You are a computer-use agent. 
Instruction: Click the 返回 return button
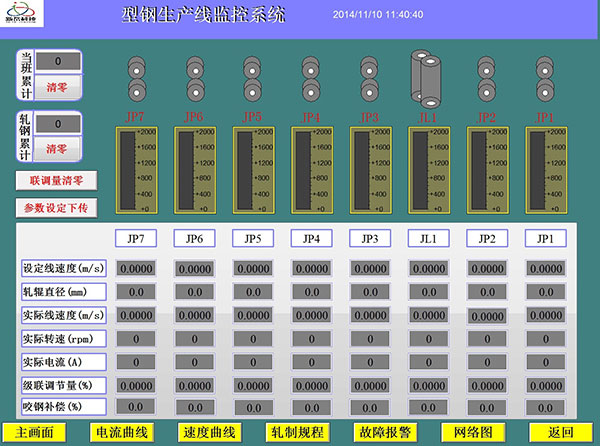[561, 432]
